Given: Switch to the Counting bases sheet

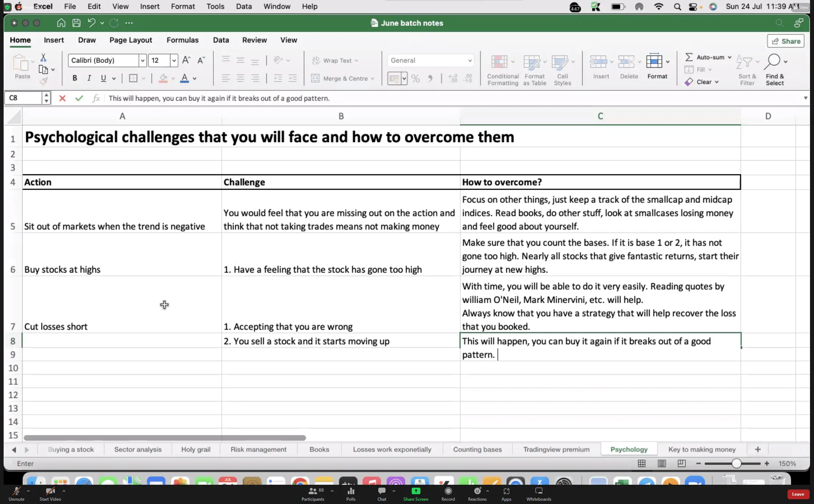Looking at the screenshot, I should click(477, 449).
